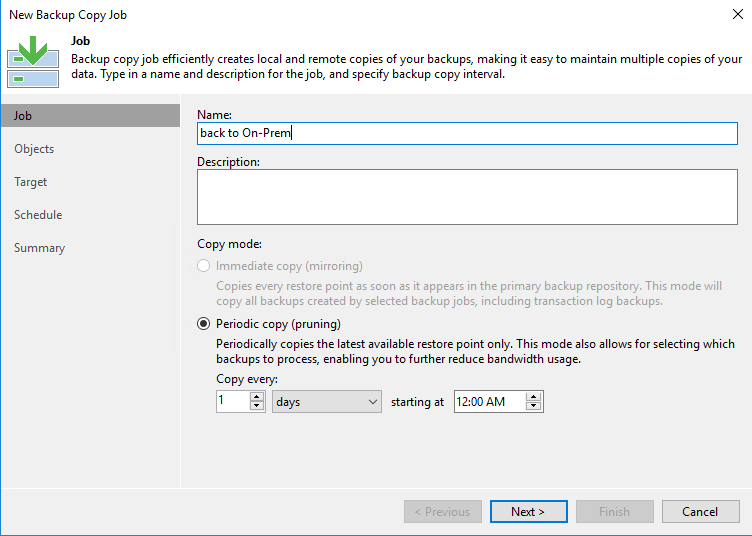Close the New Backup Copy Job dialog
Screen dimensions: 752x536
point(736,15)
